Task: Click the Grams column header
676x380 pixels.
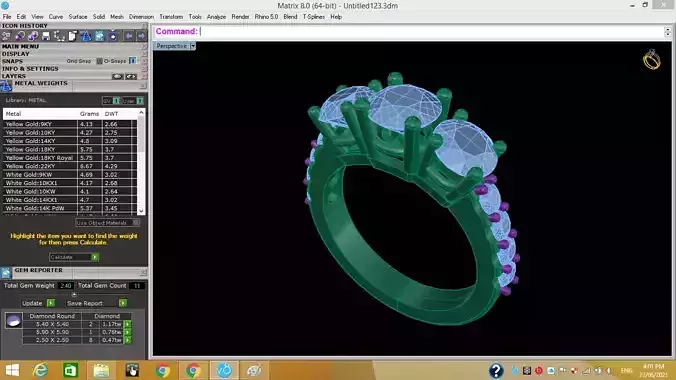Action: click(x=89, y=114)
